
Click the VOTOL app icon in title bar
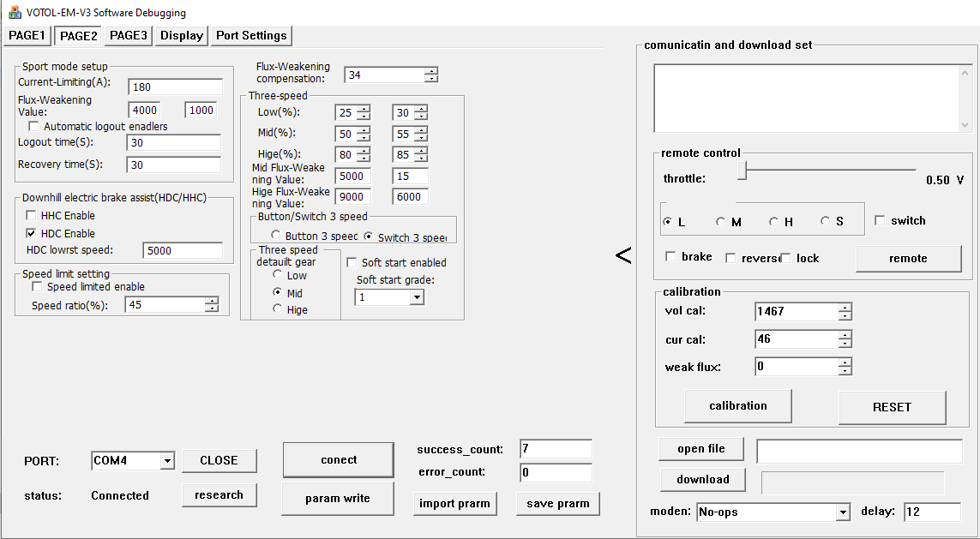(14, 13)
